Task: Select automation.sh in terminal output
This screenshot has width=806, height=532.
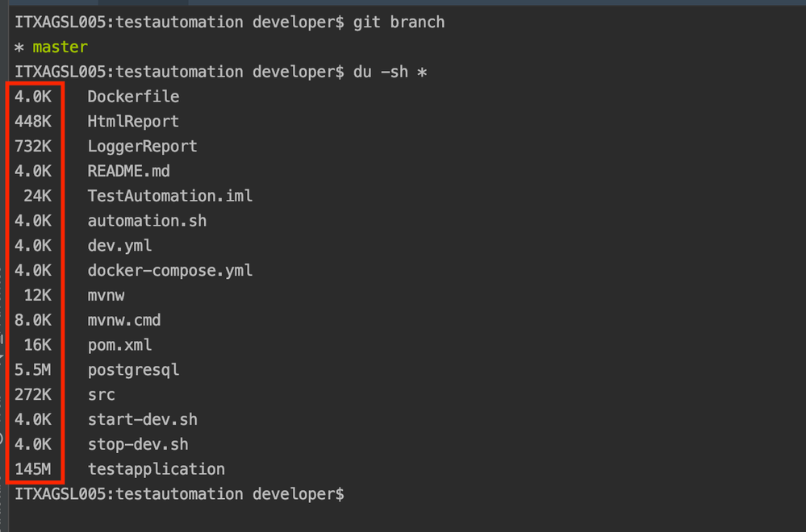Action: coord(147,221)
